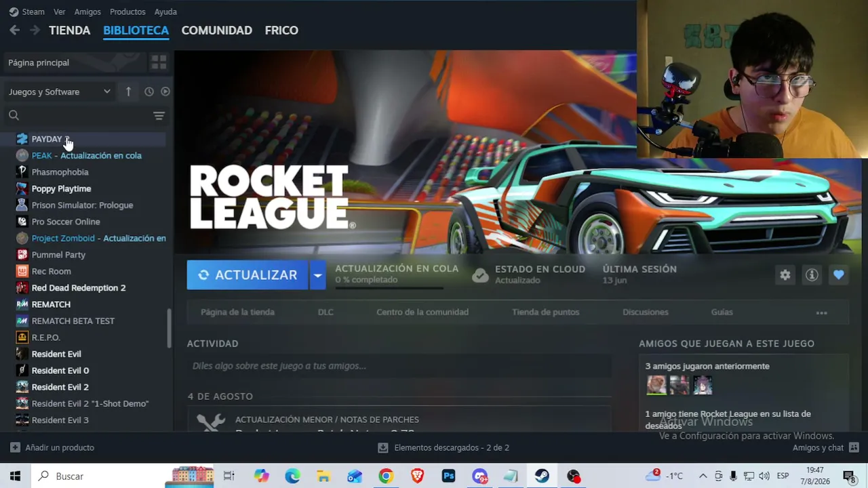Open the three-dots more links menu

[822, 312]
